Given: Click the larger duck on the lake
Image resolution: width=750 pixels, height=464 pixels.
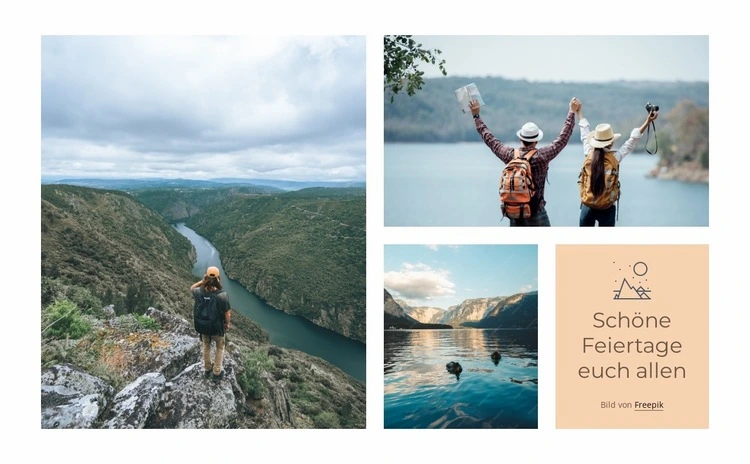Looking at the screenshot, I should coord(454,367).
